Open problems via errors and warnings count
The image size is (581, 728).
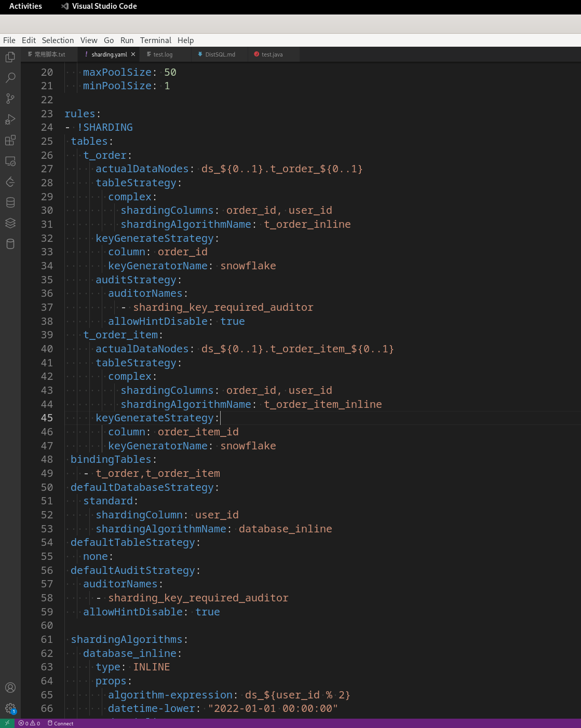29,723
